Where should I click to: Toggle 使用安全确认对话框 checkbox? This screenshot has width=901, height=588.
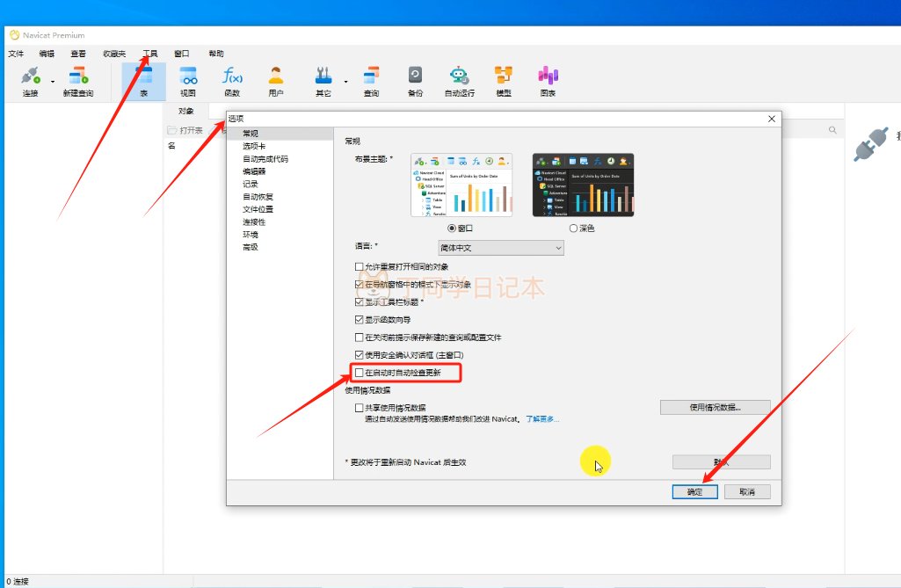click(360, 355)
